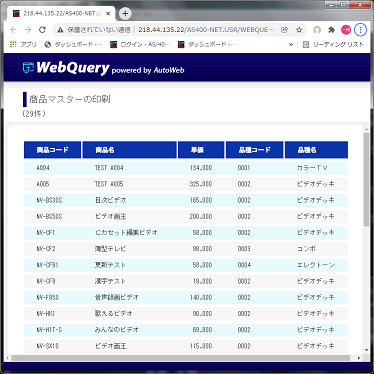Click product name 更新テスト
This screenshot has width=374, height=374.
click(x=110, y=265)
